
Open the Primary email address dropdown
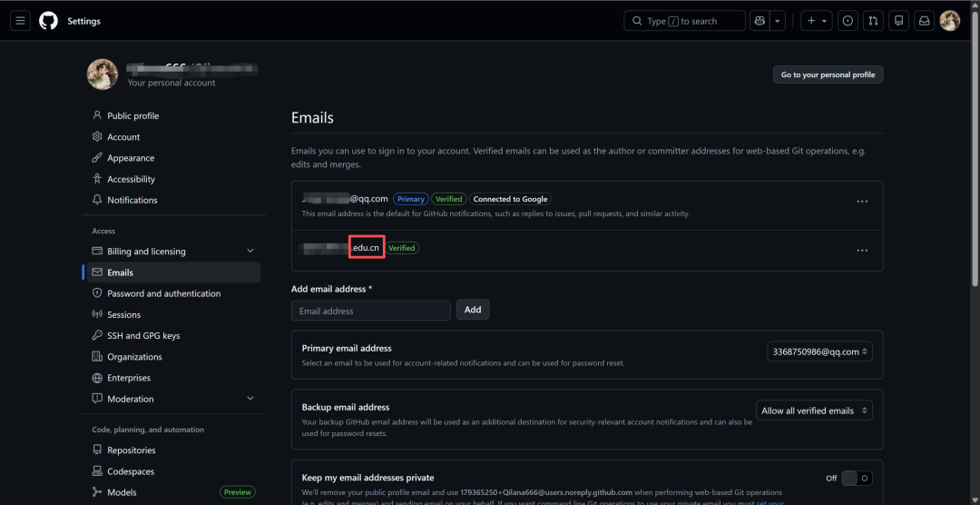[819, 352]
